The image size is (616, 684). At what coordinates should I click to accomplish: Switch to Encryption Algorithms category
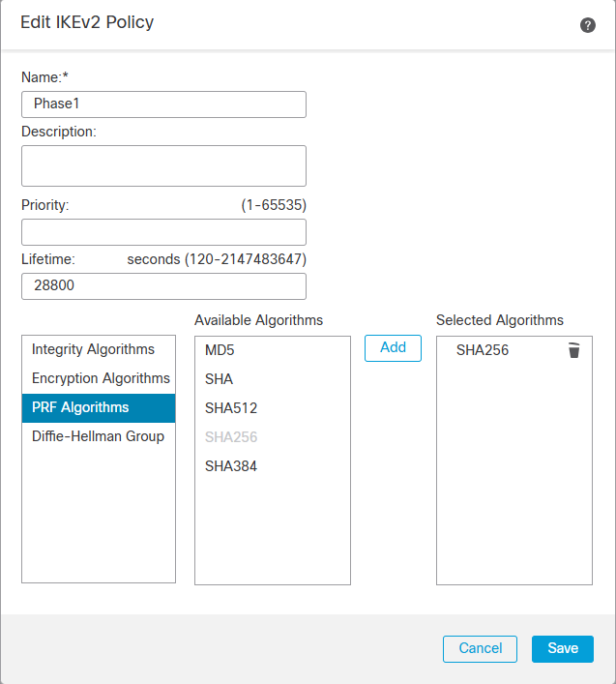[101, 378]
